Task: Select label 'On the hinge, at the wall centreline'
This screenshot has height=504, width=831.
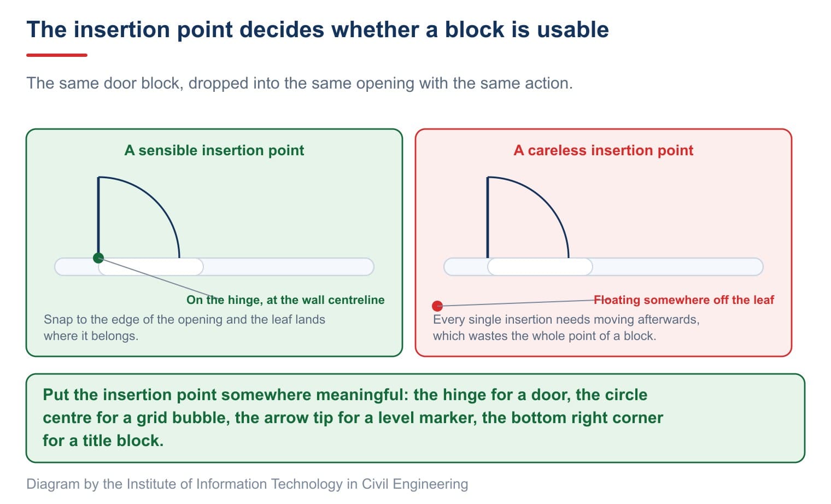Action: (285, 300)
